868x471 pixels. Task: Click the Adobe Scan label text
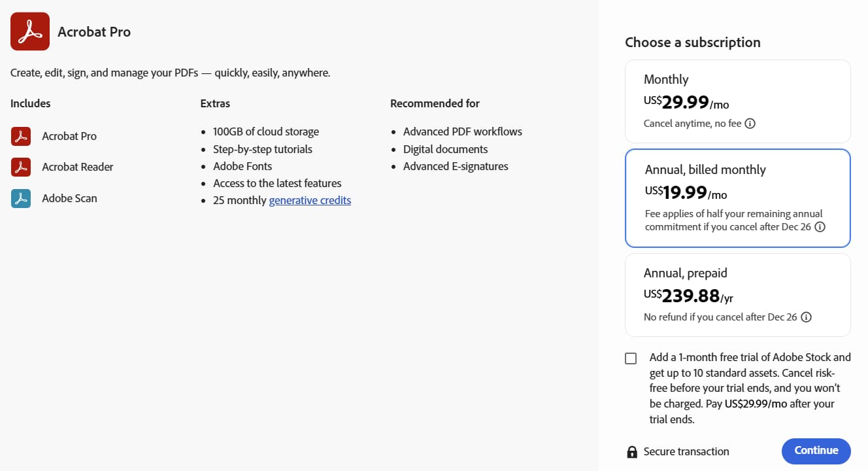(69, 198)
